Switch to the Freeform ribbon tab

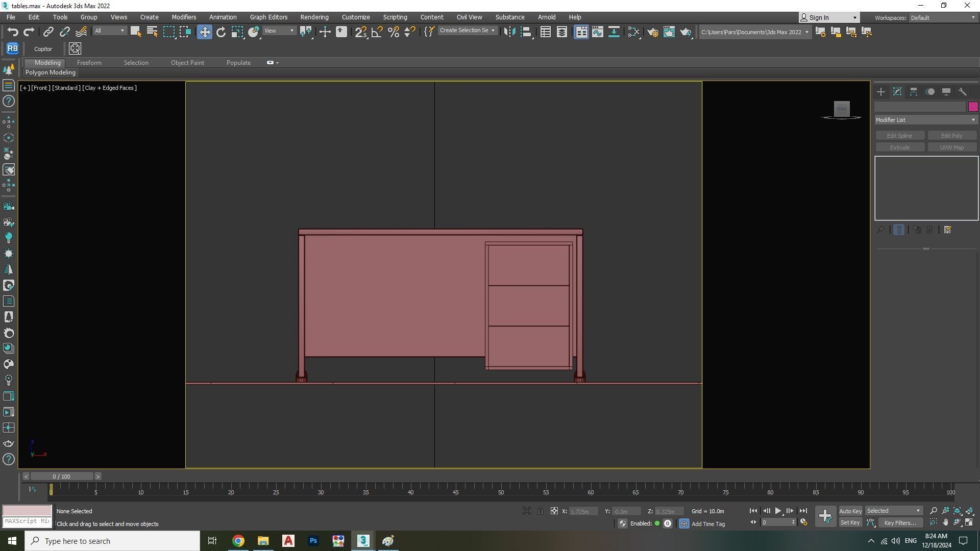point(89,63)
